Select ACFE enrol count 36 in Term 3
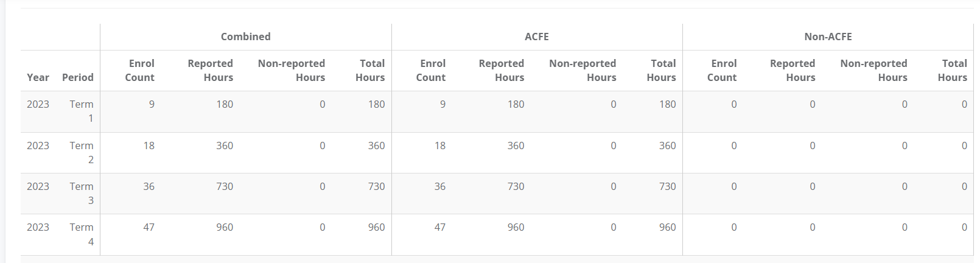Viewport: 980px width, 263px height. 439,186
